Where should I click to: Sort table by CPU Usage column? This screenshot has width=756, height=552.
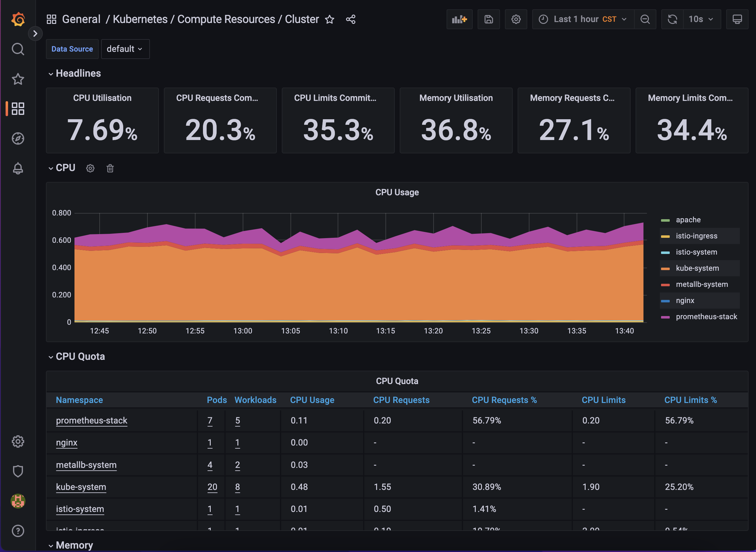click(312, 400)
